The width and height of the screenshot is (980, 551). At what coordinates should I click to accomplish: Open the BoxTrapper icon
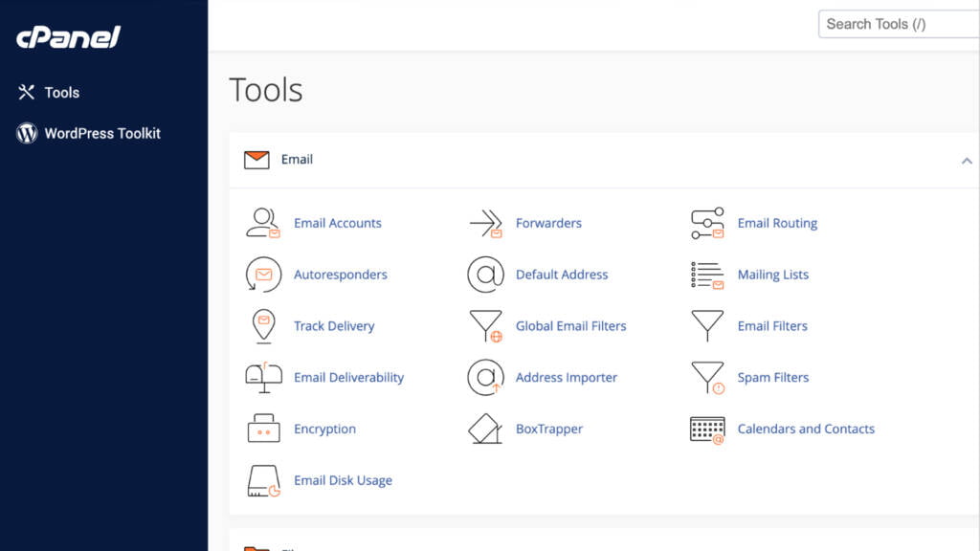[485, 429]
